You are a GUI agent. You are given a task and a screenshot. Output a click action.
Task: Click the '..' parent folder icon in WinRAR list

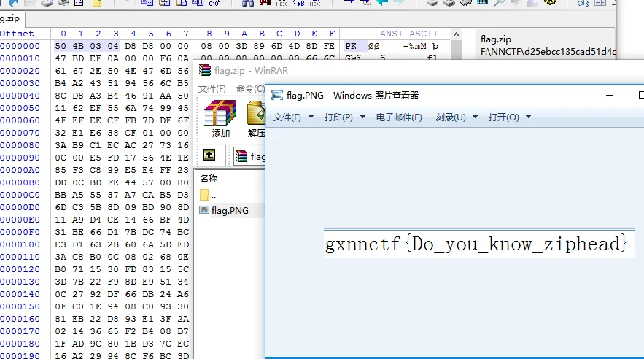204,195
